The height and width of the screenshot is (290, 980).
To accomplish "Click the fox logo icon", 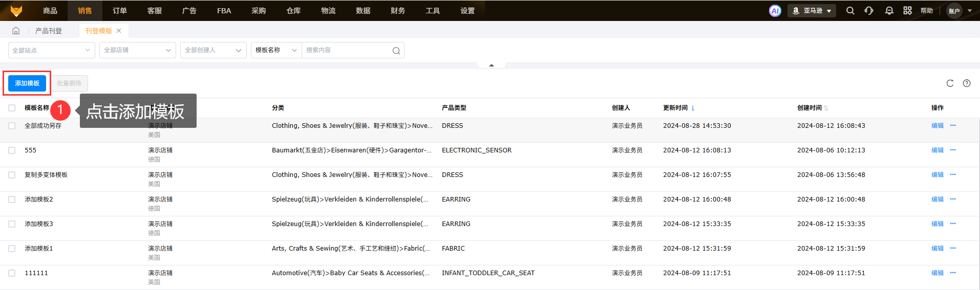I will coord(16,10).
